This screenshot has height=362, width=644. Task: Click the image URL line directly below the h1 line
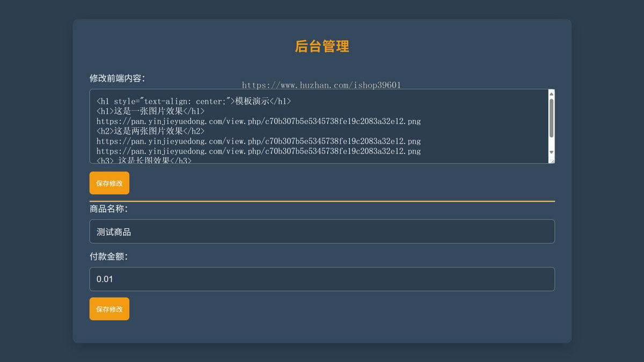click(x=259, y=121)
